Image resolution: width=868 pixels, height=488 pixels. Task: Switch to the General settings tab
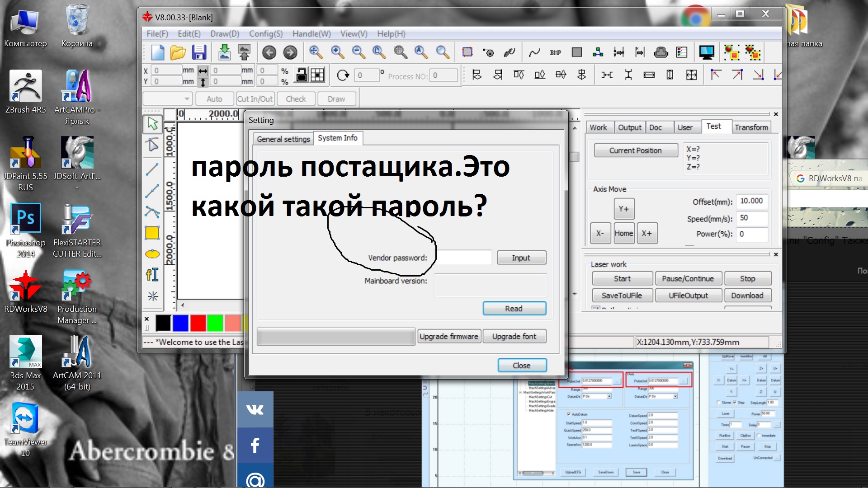(x=283, y=139)
